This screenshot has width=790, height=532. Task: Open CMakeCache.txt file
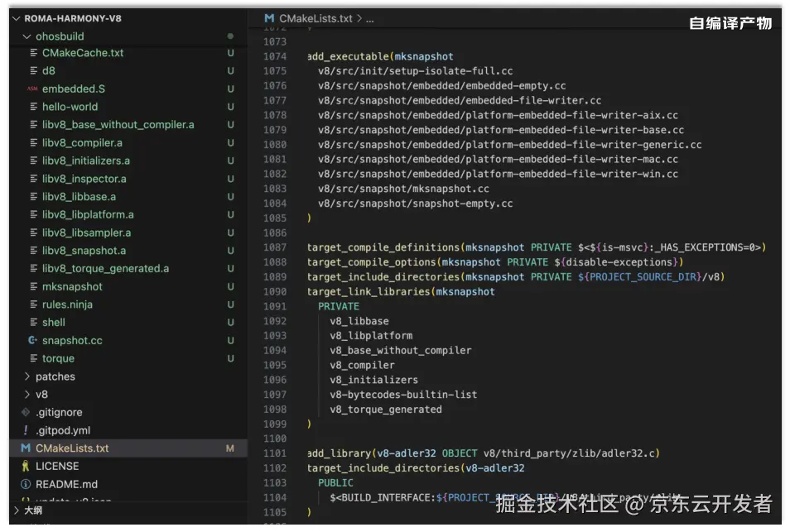83,53
